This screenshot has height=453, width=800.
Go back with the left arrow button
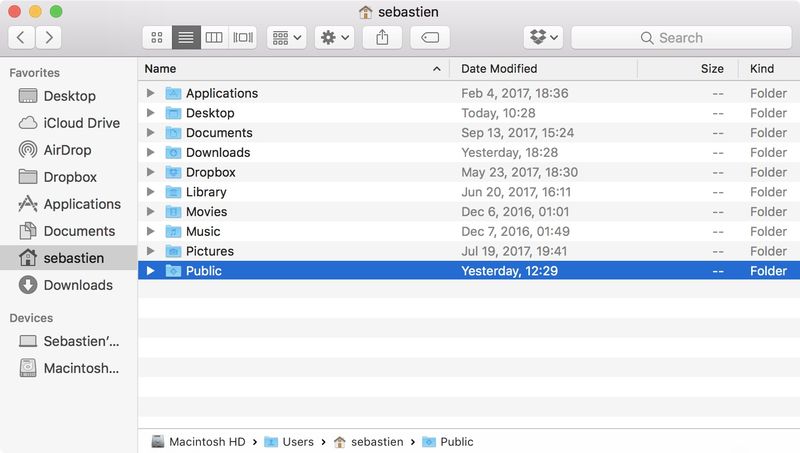tap(21, 38)
